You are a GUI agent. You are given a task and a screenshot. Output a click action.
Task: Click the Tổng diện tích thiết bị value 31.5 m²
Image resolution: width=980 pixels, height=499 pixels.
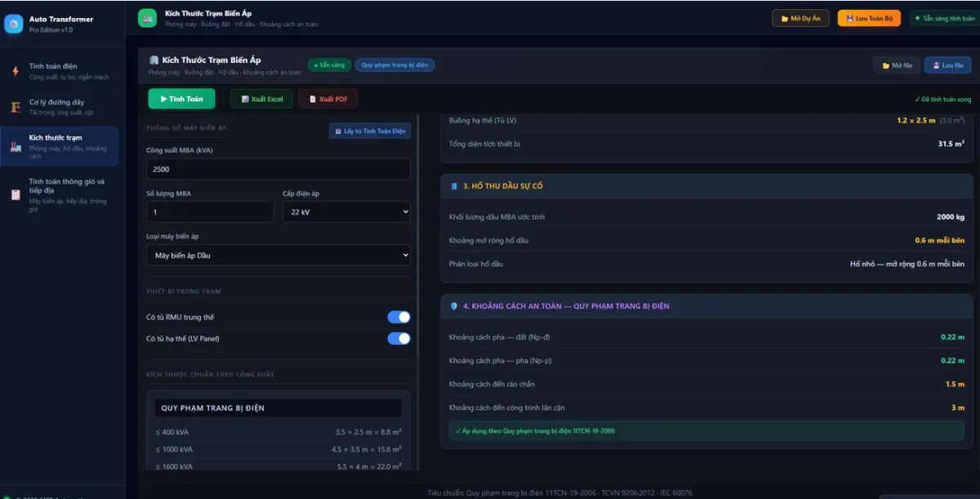[x=951, y=144]
